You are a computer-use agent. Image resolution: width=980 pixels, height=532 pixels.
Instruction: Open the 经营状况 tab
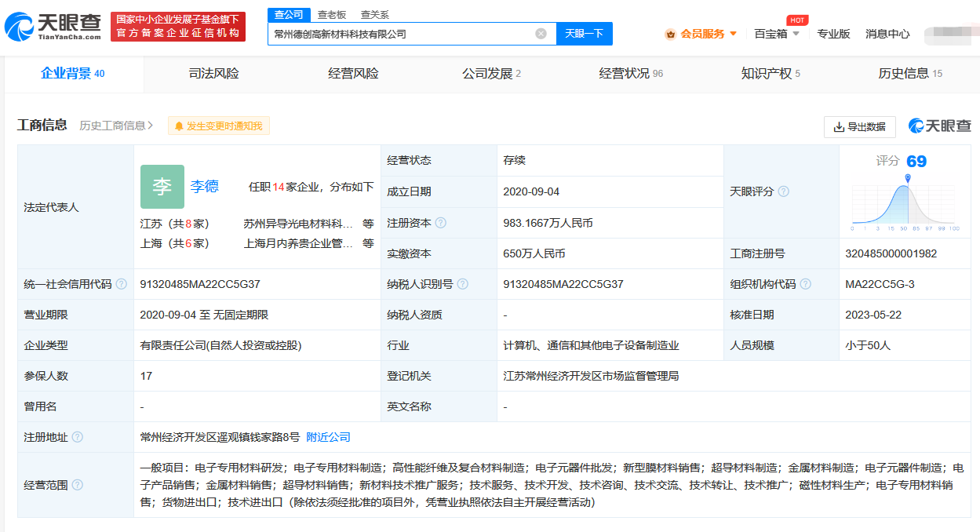point(631,74)
